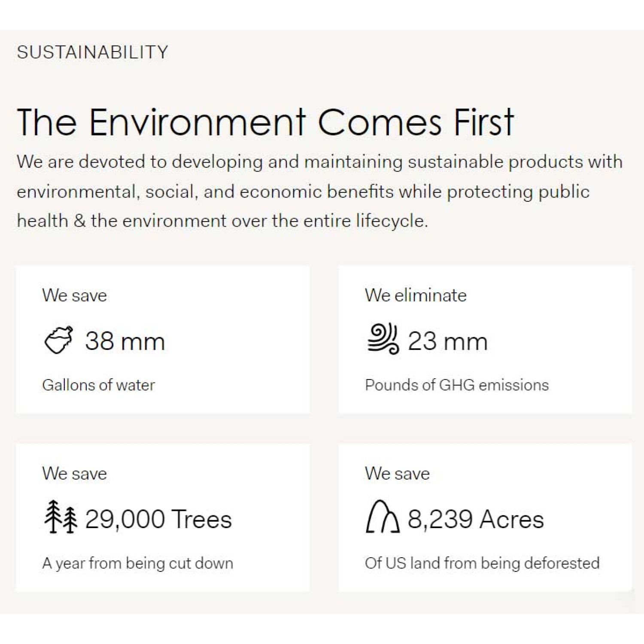Click the 8,239 Acres figure
The height and width of the screenshot is (644, 644).
(x=476, y=519)
